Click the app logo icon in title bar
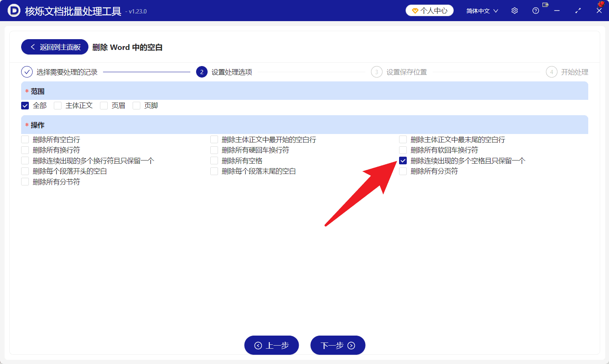Image resolution: width=609 pixels, height=364 pixels. pos(14,11)
